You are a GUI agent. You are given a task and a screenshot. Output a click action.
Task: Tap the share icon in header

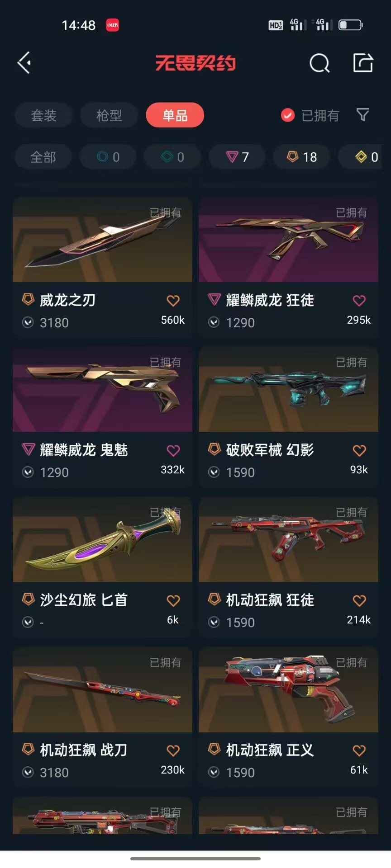click(x=363, y=62)
